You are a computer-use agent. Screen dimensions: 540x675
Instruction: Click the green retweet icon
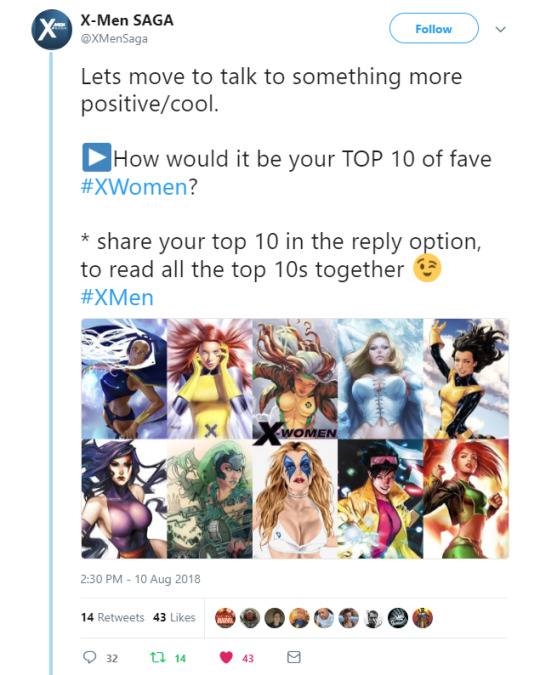[157, 657]
